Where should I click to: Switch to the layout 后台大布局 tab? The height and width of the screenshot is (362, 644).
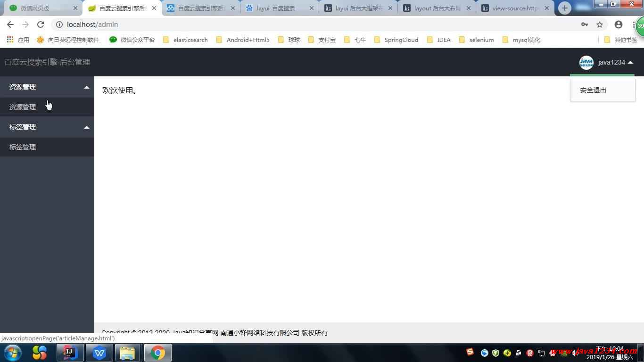437,8
